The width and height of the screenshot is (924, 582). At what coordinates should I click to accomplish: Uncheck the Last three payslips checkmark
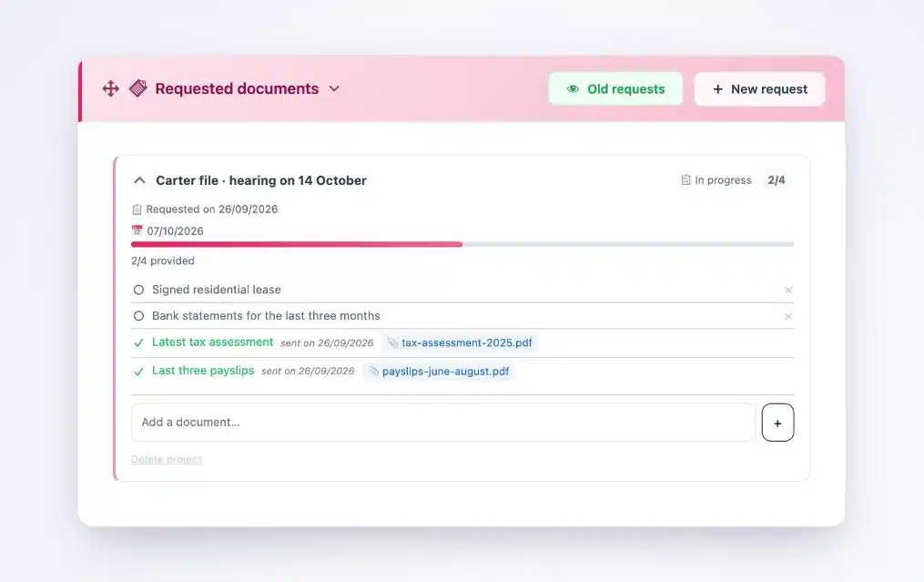[x=138, y=372]
